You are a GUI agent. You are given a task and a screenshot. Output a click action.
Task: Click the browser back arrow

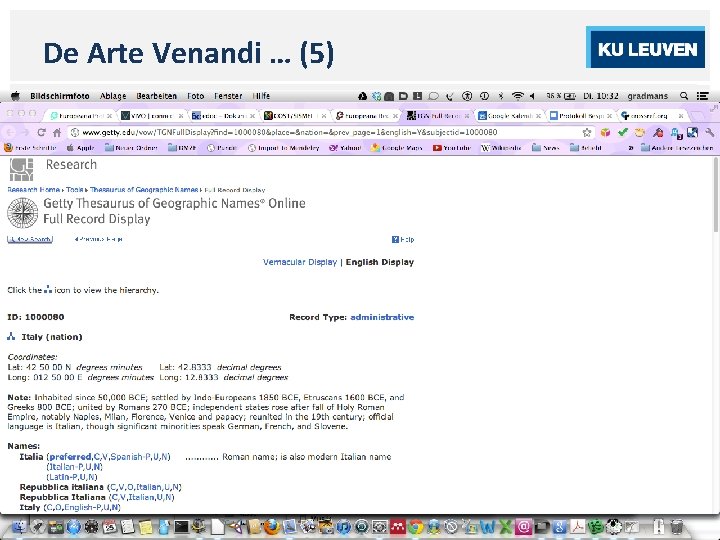click(x=11, y=133)
